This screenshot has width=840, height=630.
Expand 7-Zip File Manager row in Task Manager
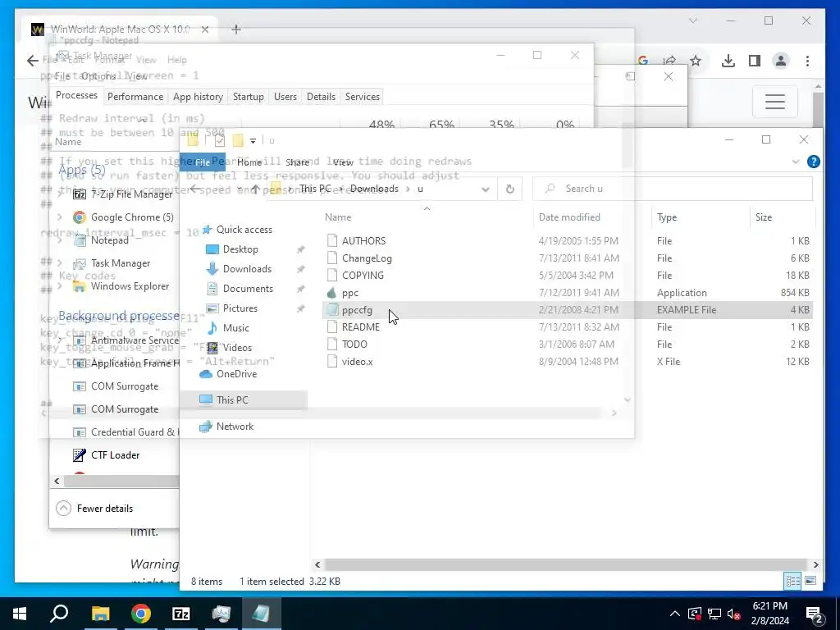60,194
